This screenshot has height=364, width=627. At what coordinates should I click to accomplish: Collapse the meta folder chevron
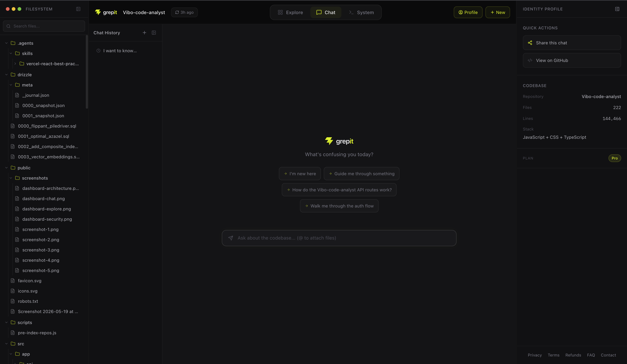11,85
